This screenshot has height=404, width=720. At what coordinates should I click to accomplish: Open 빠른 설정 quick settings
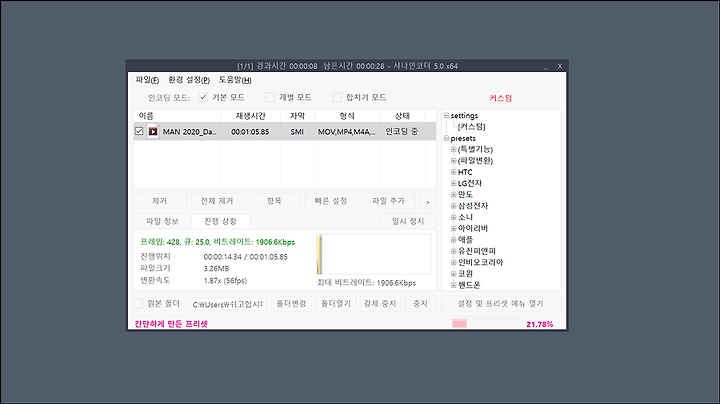[331, 201]
